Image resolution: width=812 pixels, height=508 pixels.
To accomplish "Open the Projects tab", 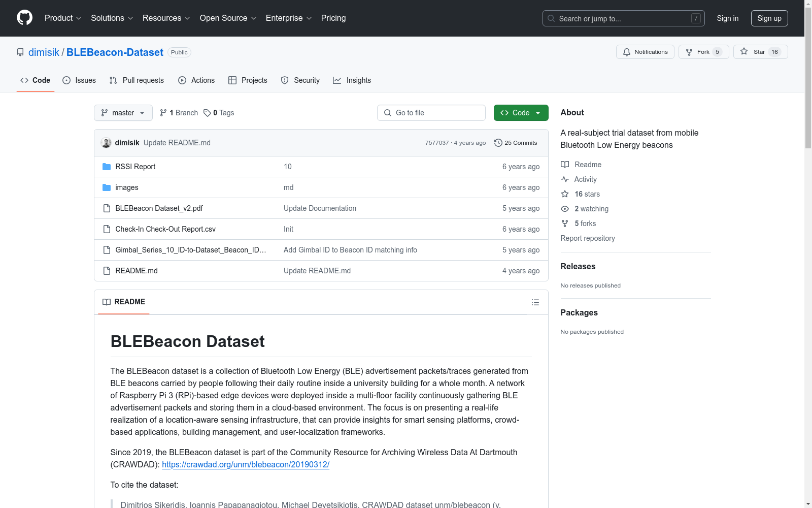I will tap(248, 80).
